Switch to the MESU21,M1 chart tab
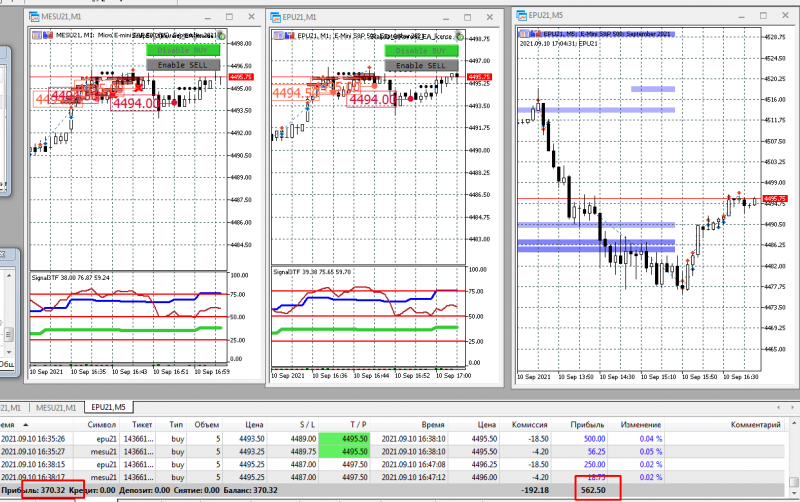 click(x=56, y=408)
